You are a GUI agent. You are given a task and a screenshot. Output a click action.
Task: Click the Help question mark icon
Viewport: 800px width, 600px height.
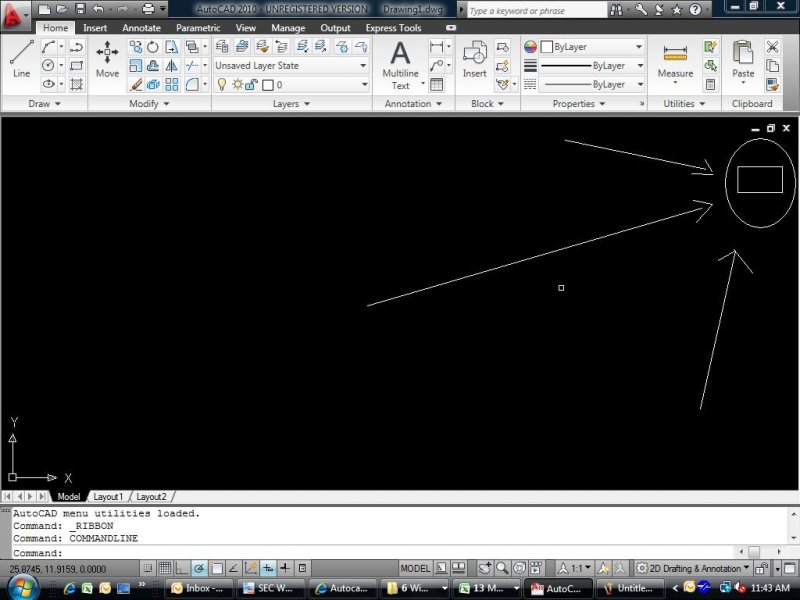pyautogui.click(x=695, y=9)
